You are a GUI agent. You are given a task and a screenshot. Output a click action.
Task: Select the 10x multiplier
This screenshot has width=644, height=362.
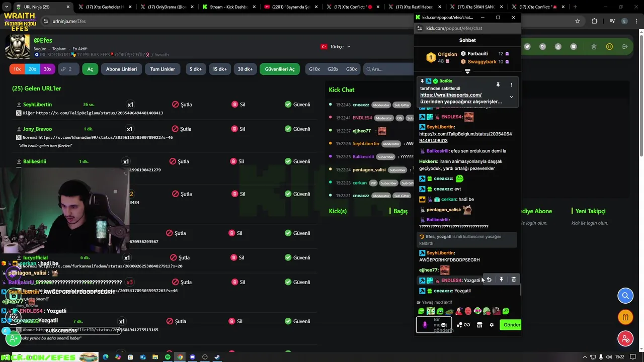click(17, 69)
